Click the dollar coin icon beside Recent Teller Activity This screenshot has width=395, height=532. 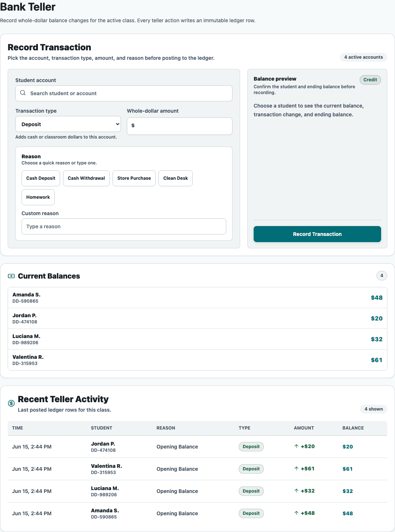[11, 403]
